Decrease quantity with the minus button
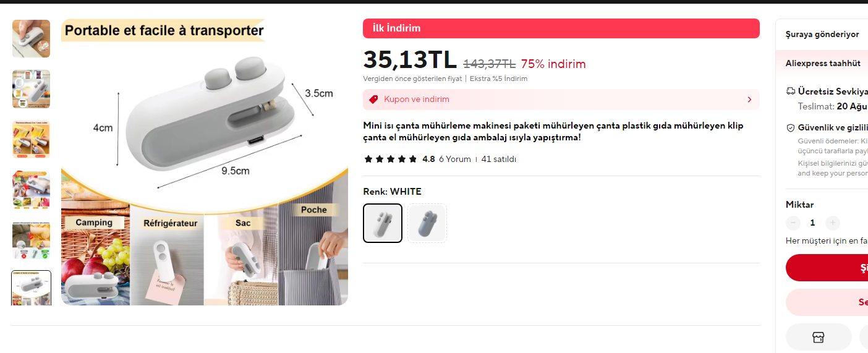The image size is (868, 353). (793, 223)
